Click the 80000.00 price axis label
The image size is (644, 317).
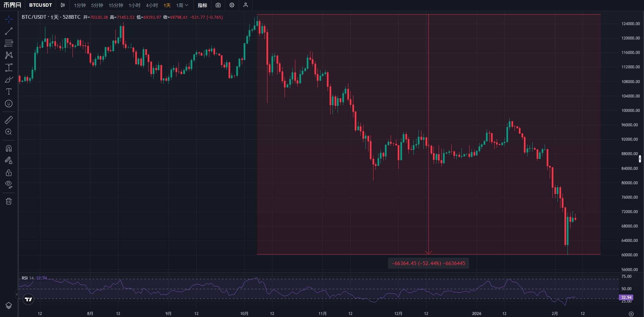pyautogui.click(x=630, y=183)
